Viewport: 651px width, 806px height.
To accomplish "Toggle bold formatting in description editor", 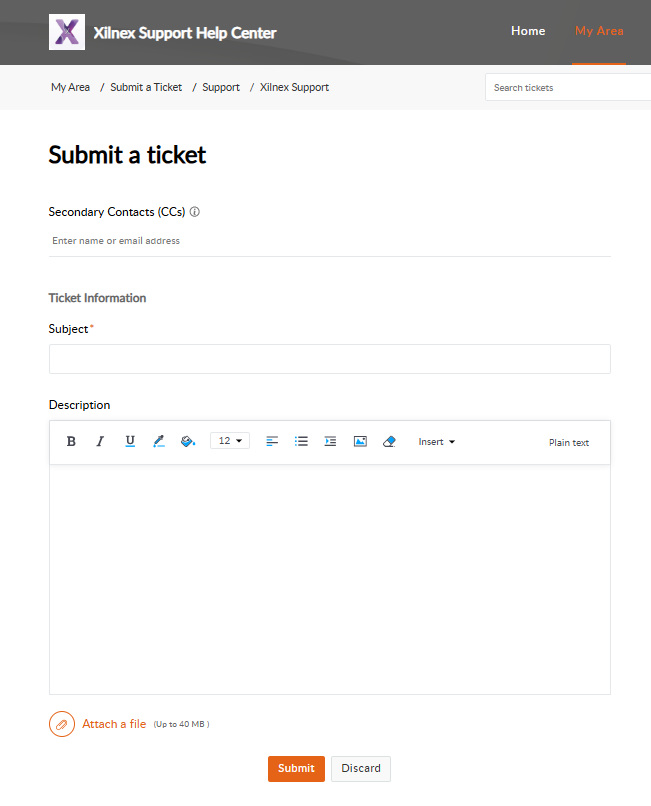I will 71,441.
